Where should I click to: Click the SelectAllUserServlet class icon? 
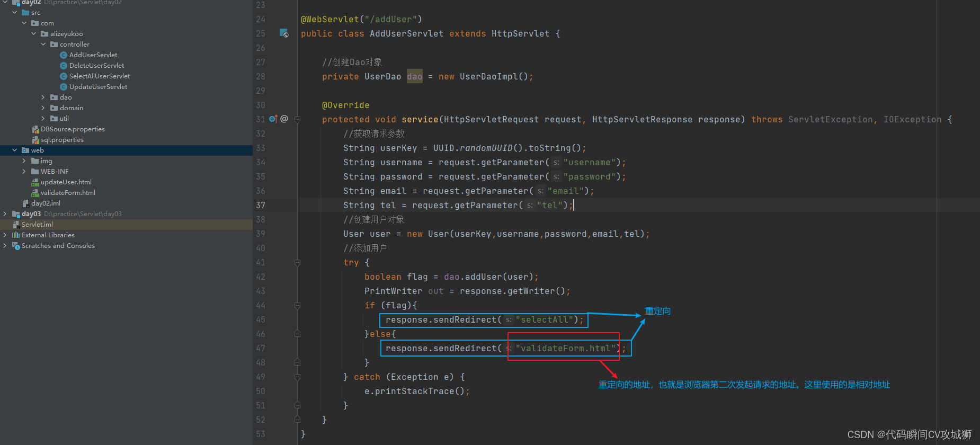[x=64, y=76]
